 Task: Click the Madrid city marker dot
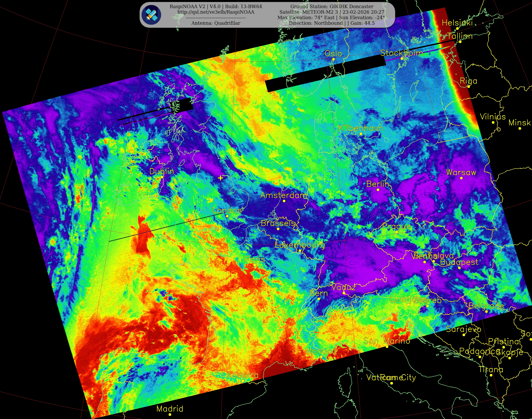170,415
